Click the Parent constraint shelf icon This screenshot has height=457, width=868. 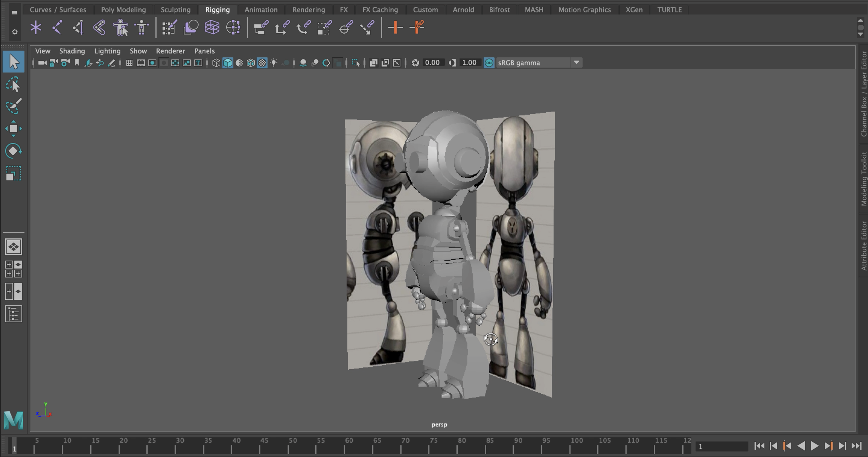point(261,28)
